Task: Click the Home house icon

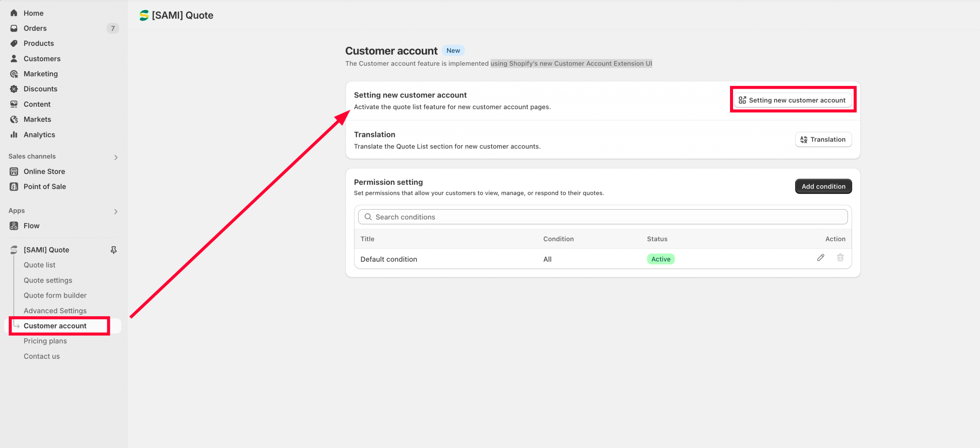Action: [14, 13]
